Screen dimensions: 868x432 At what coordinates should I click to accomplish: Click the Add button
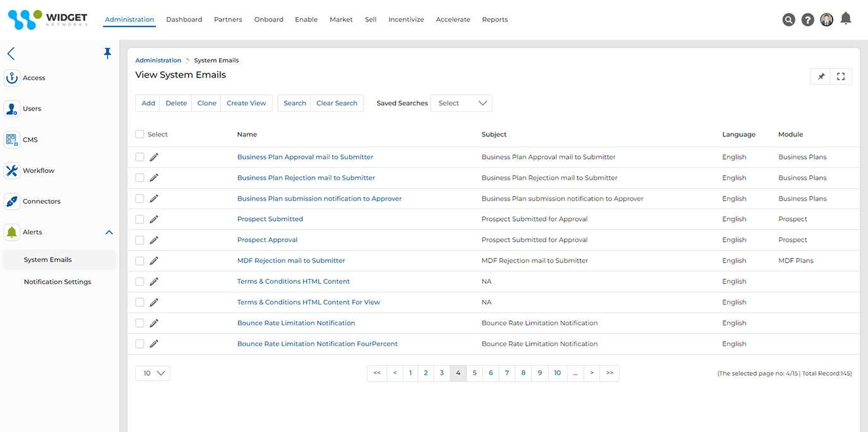(148, 103)
